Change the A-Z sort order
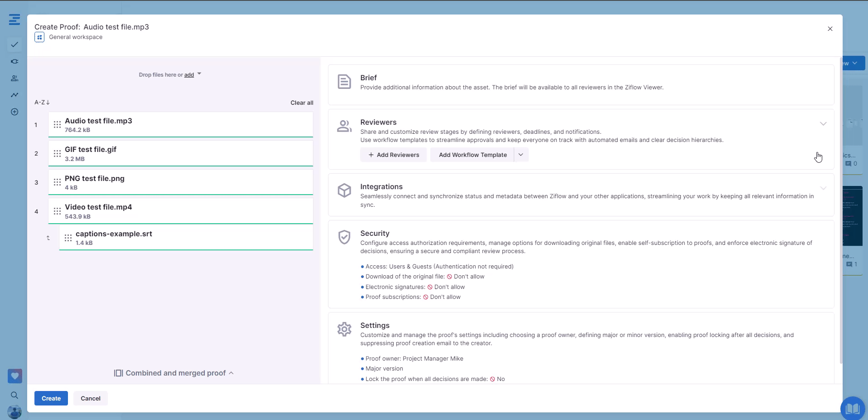 42,103
